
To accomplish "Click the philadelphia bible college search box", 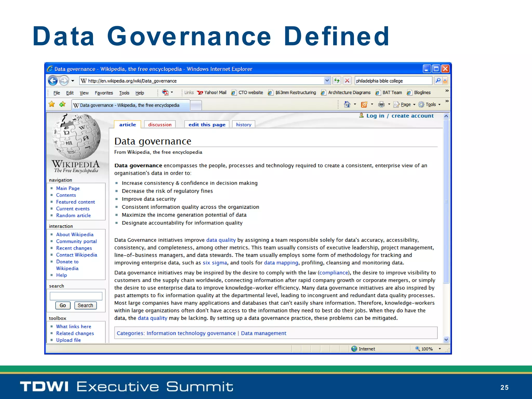I will pyautogui.click(x=393, y=81).
